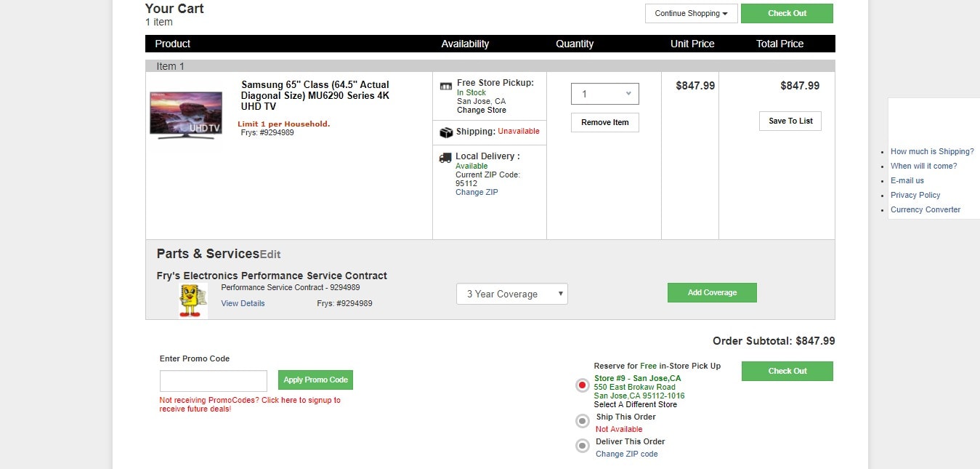
Task: Open the Privacy Policy link
Action: (915, 195)
